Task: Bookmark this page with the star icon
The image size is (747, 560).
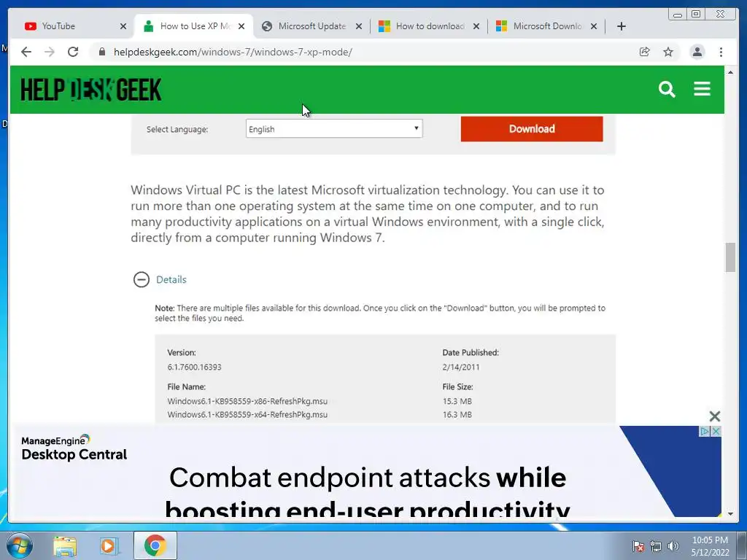Action: (668, 52)
